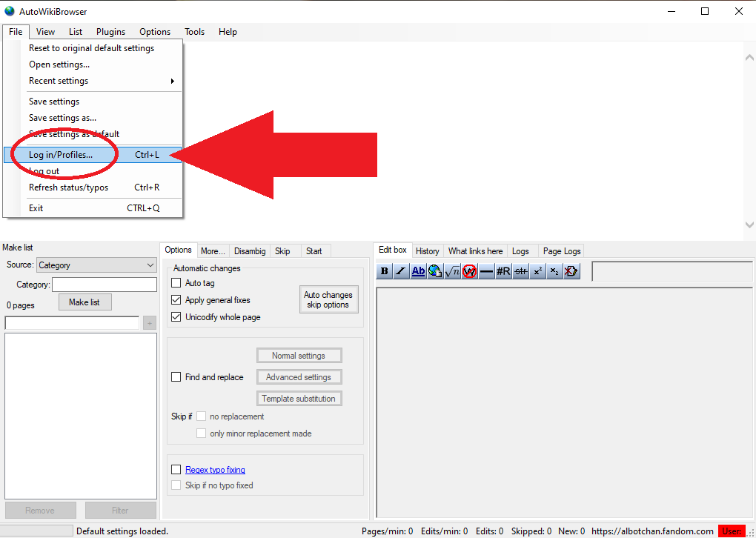Click the Template substitution button
756x538 pixels.
pos(299,399)
